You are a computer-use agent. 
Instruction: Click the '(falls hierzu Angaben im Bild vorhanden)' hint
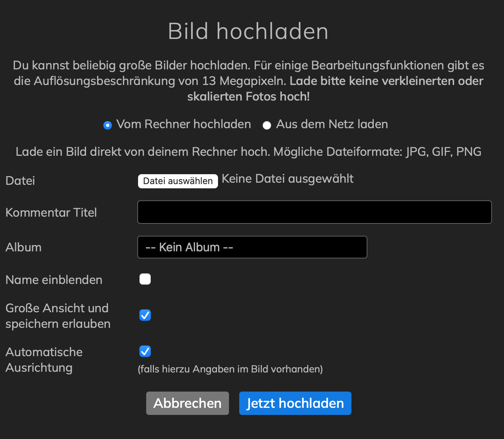[230, 369]
